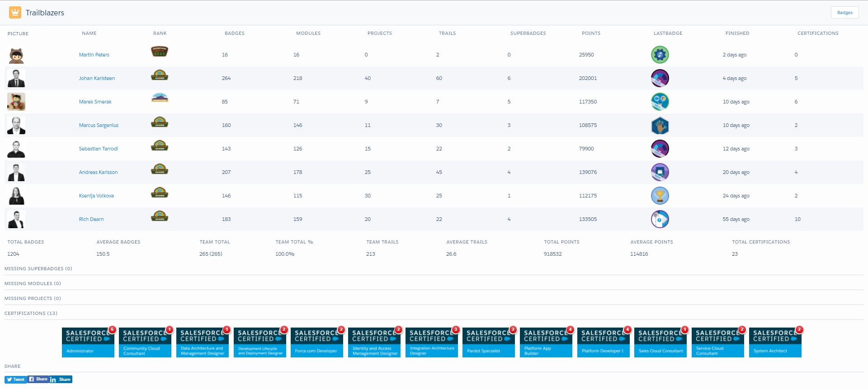The height and width of the screenshot is (389, 868).
Task: Select the Platform Developer I certification
Action: (x=604, y=342)
